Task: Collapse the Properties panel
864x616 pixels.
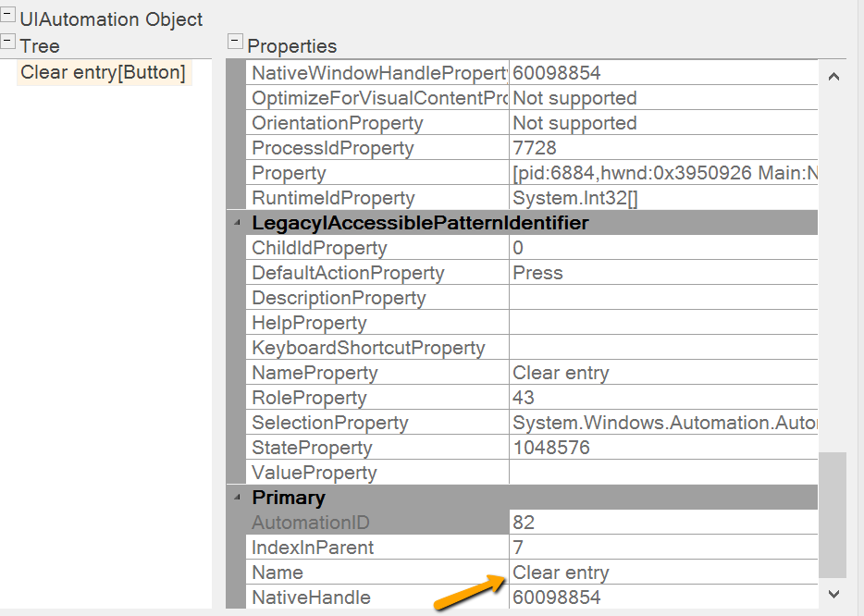Action: [x=235, y=43]
